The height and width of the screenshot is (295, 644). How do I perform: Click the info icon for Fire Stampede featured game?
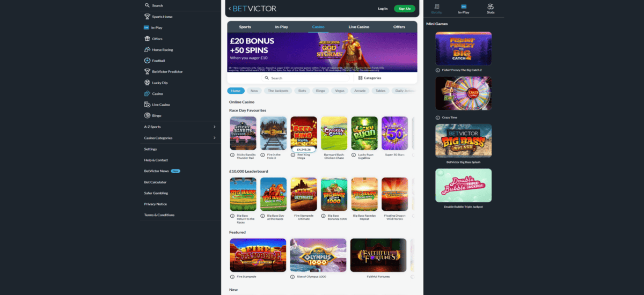coord(232,277)
